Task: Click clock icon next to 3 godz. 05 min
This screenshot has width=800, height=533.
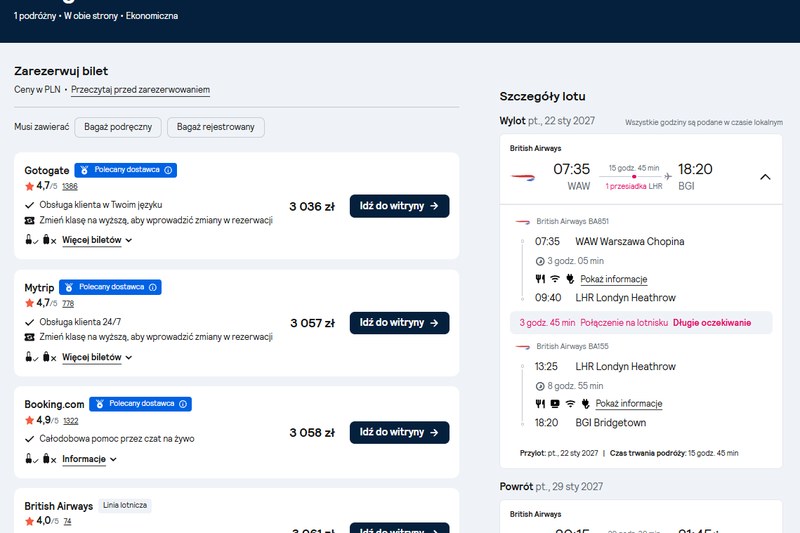Action: 540,262
